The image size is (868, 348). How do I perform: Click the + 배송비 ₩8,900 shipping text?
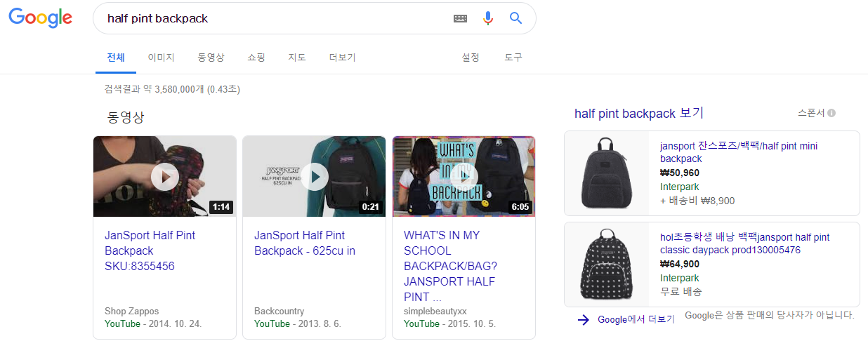pyautogui.click(x=697, y=201)
